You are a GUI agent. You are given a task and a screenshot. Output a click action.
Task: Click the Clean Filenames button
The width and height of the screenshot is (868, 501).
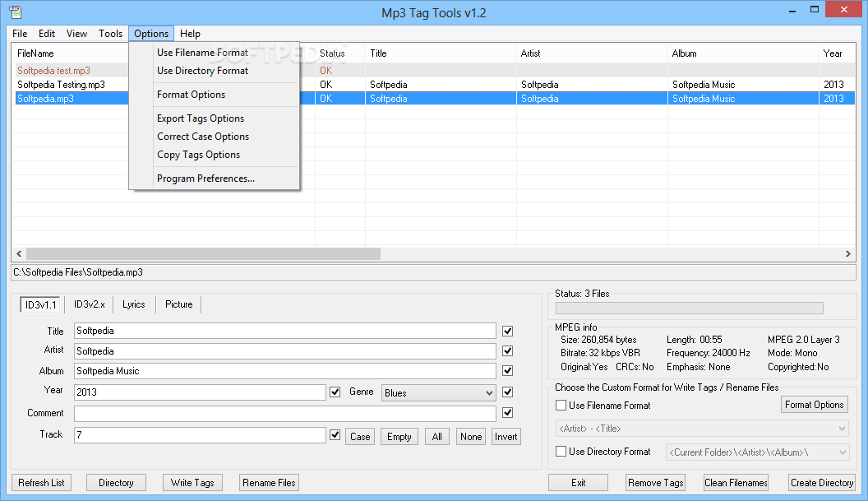point(736,483)
